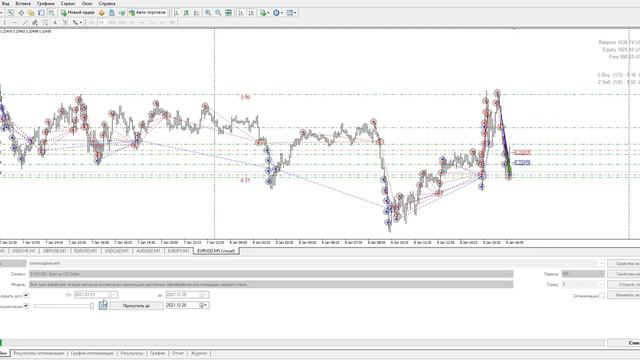Select the trendline drawing tool
Viewport: 640px width, 360px height.
[x=25, y=22]
